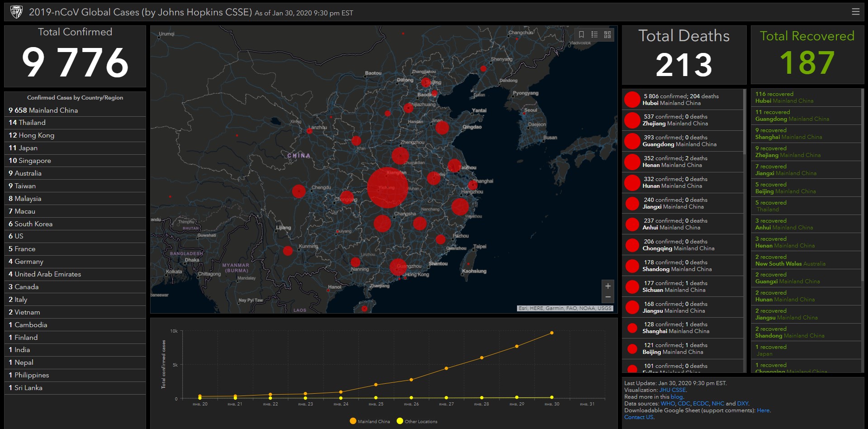Image resolution: width=868 pixels, height=429 pixels.
Task: Zoom out of the map with minus
Action: click(608, 297)
